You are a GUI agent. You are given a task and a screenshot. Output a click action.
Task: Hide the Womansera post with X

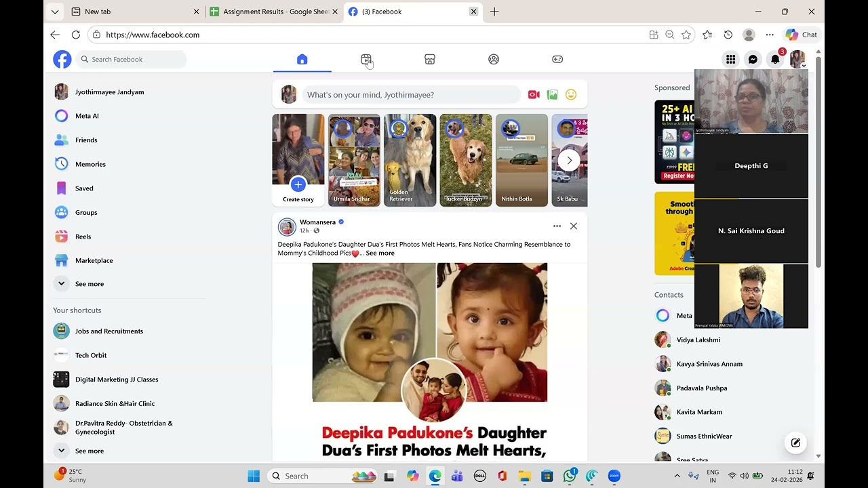[x=574, y=226]
